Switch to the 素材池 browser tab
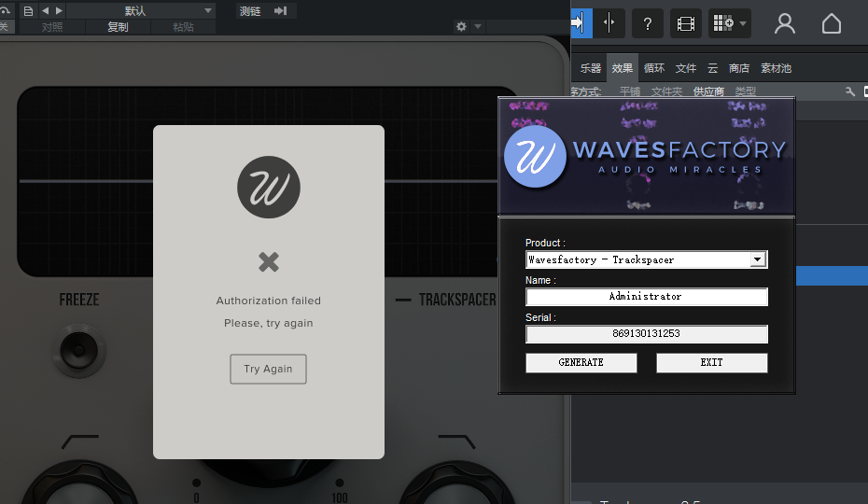This screenshot has width=868, height=504. [x=777, y=68]
